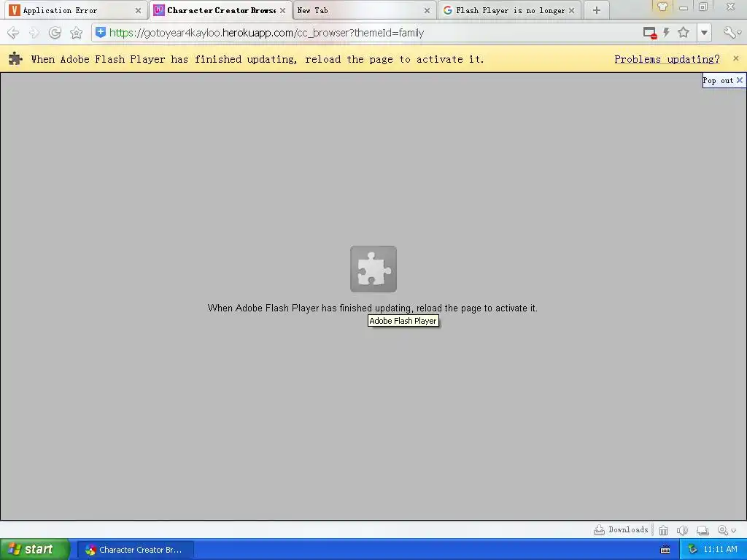Viewport: 747px width, 560px height.
Task: Bookmark the page with the address bar star
Action: click(x=684, y=32)
